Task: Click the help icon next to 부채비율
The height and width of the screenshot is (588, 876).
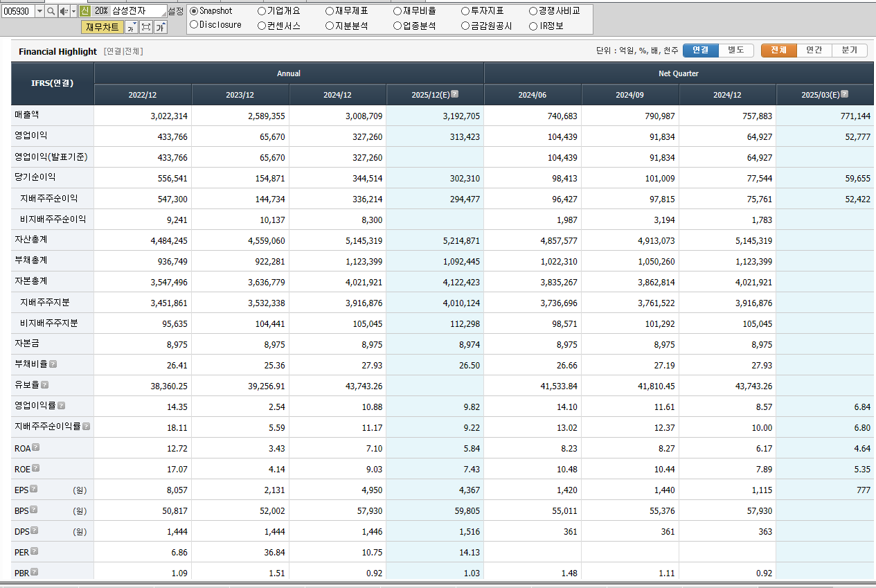Action: (x=53, y=364)
